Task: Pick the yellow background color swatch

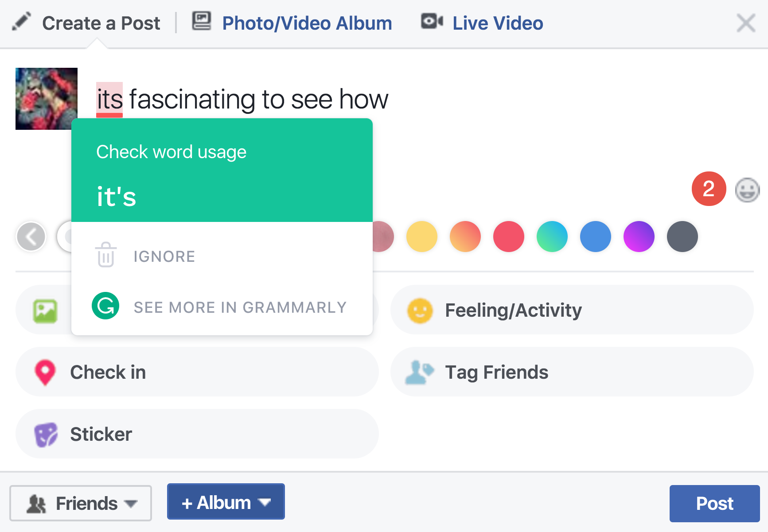Action: [421, 237]
